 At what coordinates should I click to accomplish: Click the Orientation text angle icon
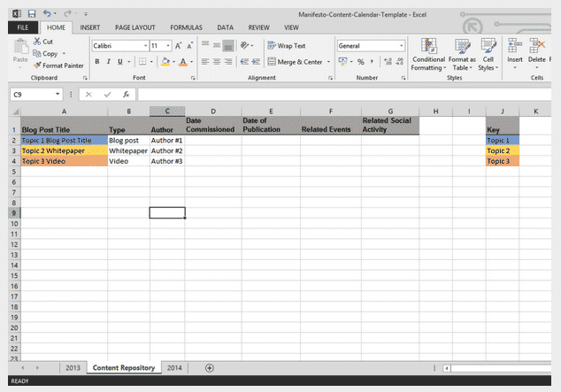(245, 45)
